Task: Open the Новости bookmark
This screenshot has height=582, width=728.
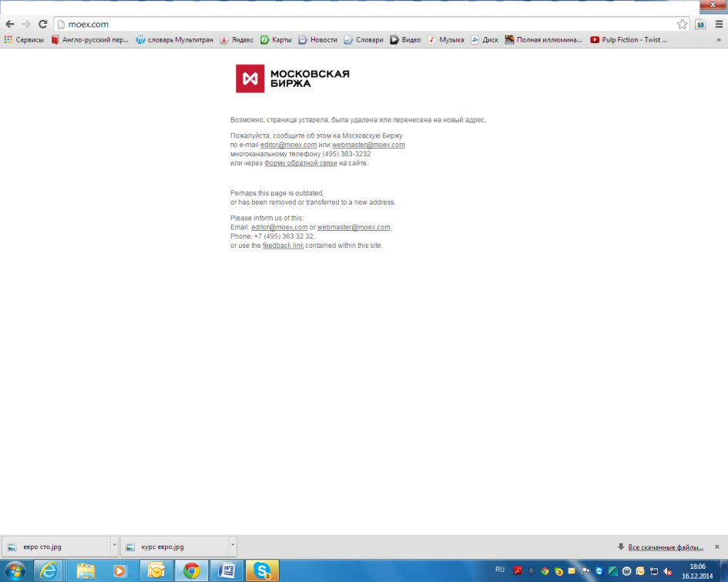Action: (x=318, y=40)
